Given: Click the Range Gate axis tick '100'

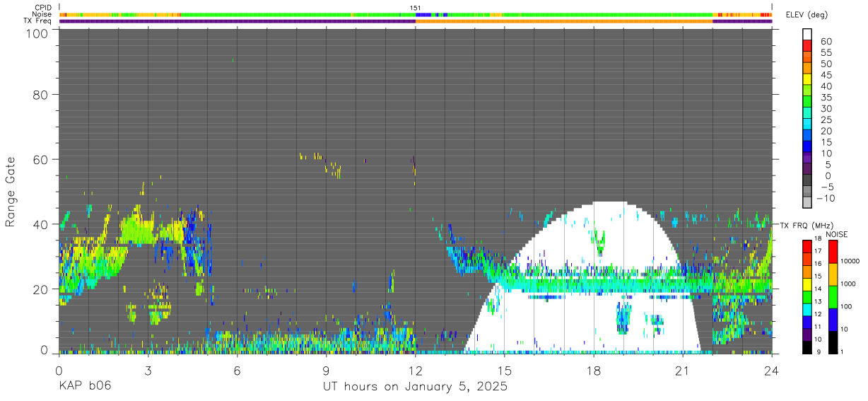Looking at the screenshot, I should coord(37,33).
